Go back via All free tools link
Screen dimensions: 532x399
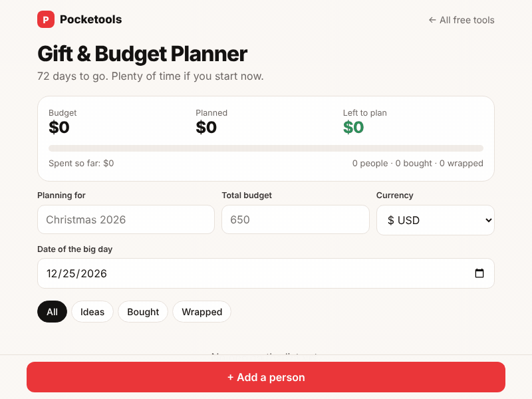tap(462, 20)
